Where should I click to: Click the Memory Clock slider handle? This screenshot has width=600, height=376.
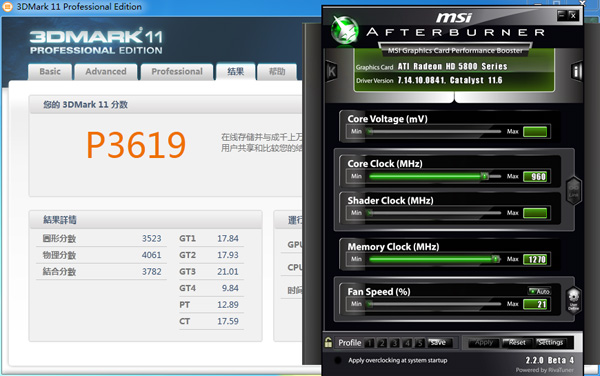[x=496, y=259]
